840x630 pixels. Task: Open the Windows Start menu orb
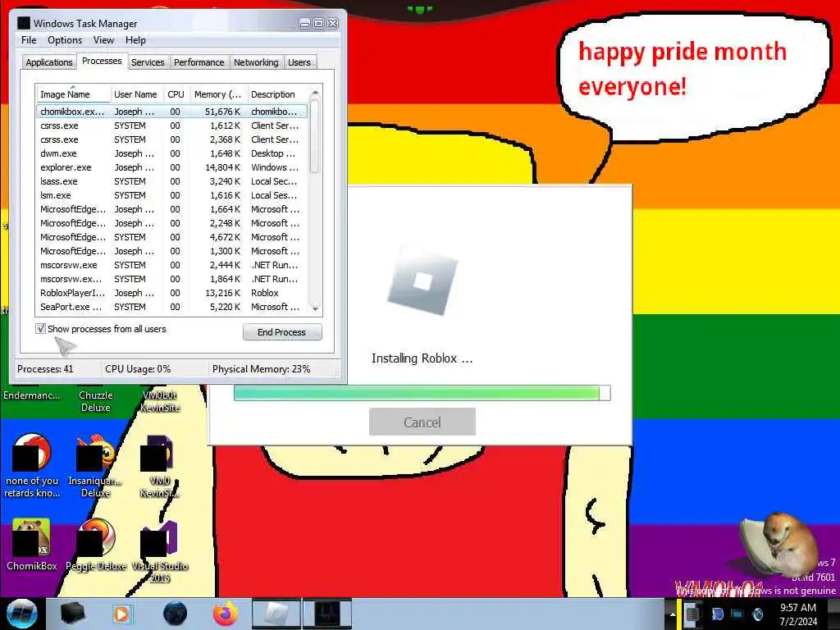click(22, 614)
